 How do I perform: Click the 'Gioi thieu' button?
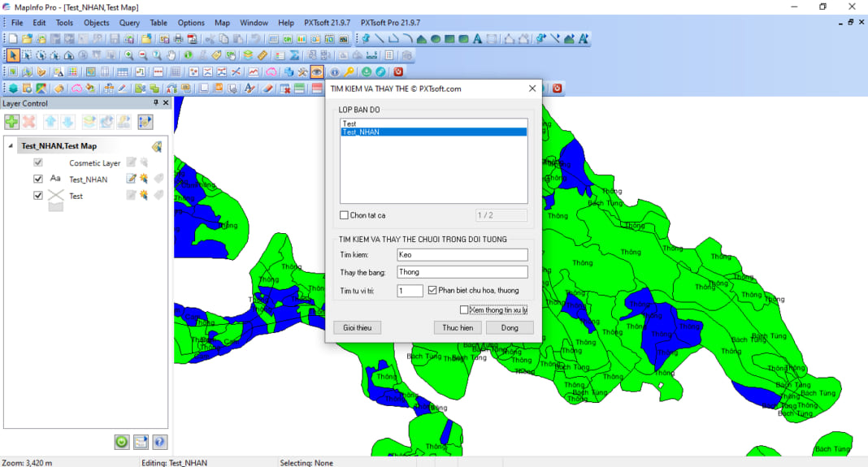[357, 327]
